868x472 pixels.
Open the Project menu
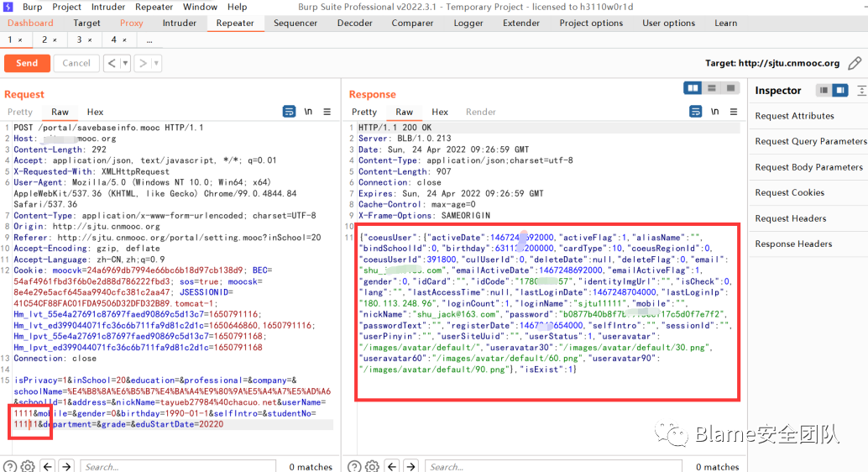66,7
